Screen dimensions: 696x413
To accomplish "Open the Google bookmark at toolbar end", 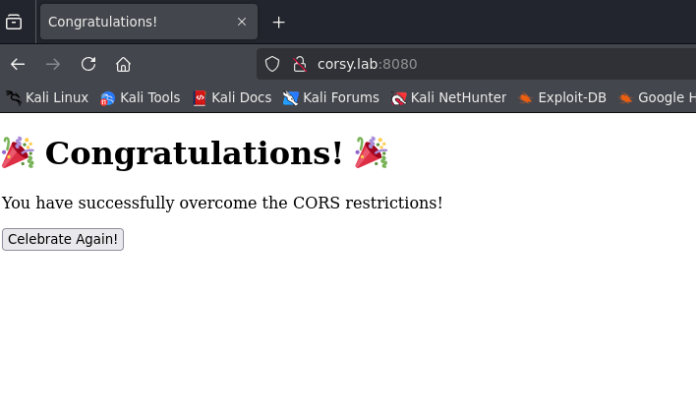I will click(x=657, y=97).
